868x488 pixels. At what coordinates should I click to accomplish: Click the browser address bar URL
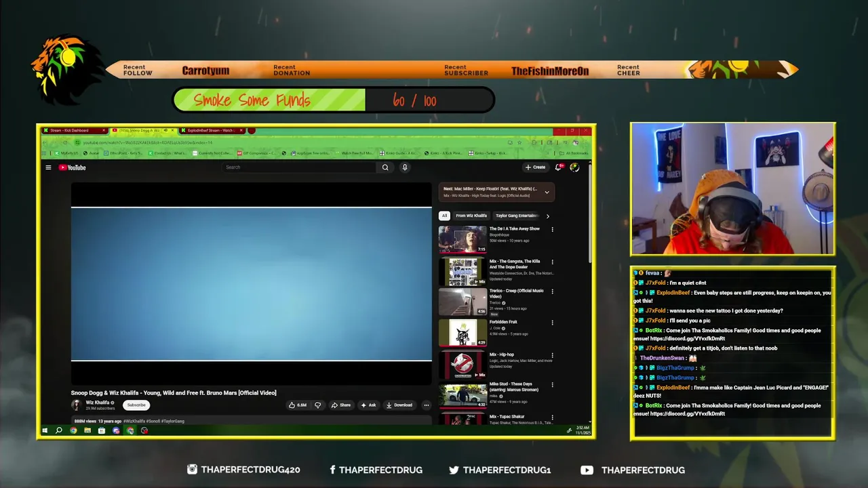148,142
